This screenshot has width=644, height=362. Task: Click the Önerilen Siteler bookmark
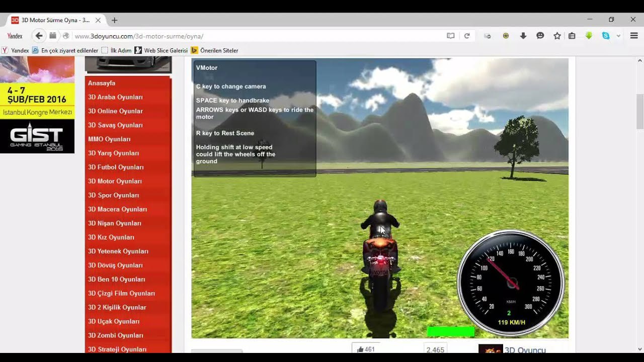click(219, 50)
